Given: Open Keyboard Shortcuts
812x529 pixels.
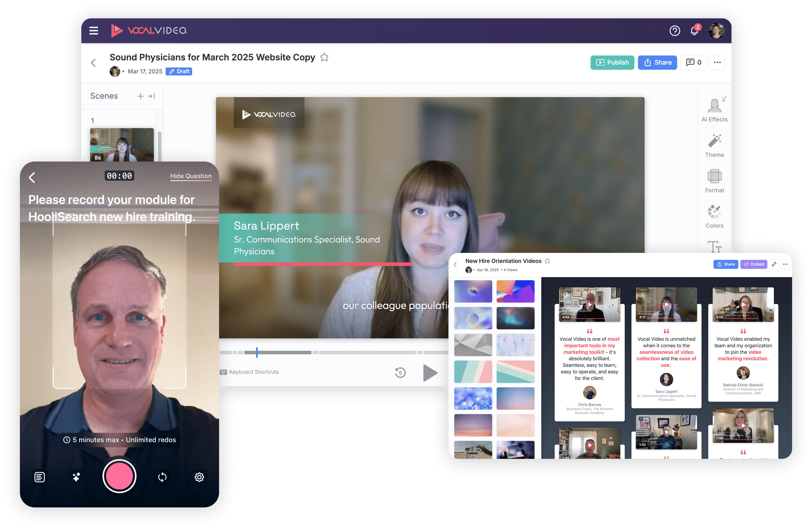Looking at the screenshot, I should click(249, 372).
